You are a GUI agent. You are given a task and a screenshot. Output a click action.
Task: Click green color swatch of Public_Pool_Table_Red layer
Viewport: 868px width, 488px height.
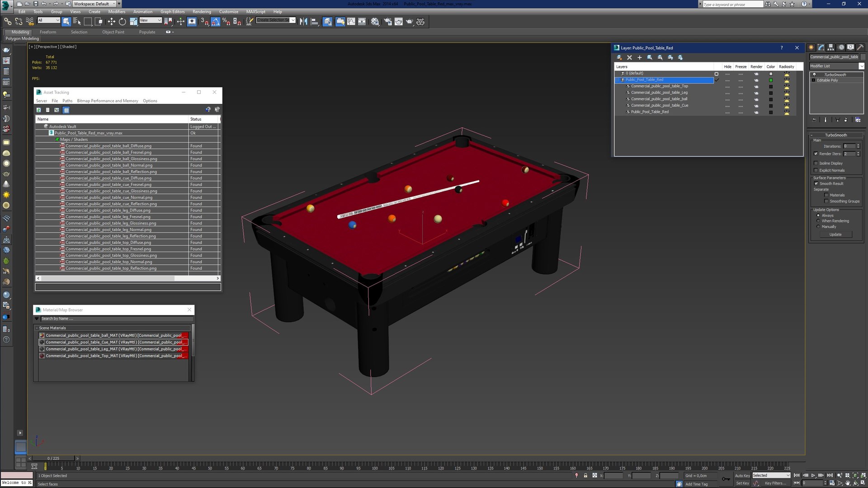[771, 80]
